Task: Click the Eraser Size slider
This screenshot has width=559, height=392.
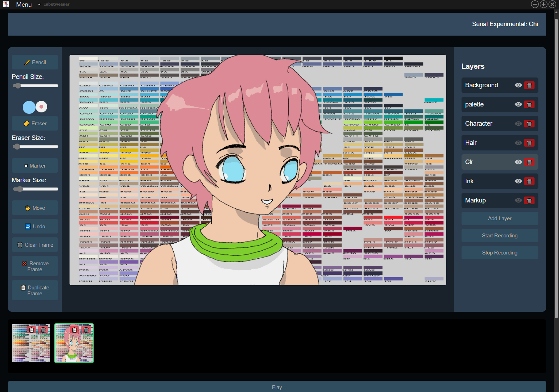Action: click(x=35, y=147)
